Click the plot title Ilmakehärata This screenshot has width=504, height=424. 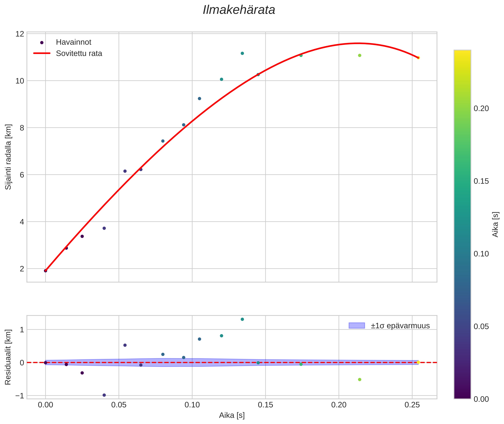pos(239,10)
